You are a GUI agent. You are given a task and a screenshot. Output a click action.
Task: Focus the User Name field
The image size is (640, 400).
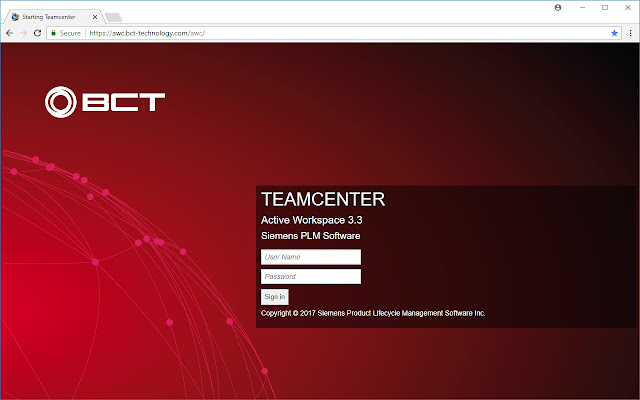(x=311, y=257)
